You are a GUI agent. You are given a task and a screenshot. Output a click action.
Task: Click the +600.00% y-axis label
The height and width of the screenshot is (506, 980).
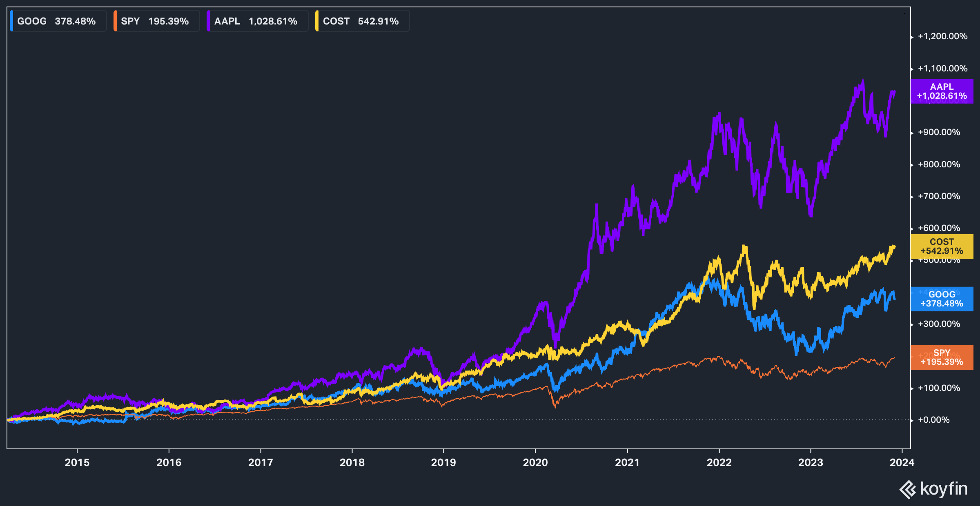[x=939, y=228]
